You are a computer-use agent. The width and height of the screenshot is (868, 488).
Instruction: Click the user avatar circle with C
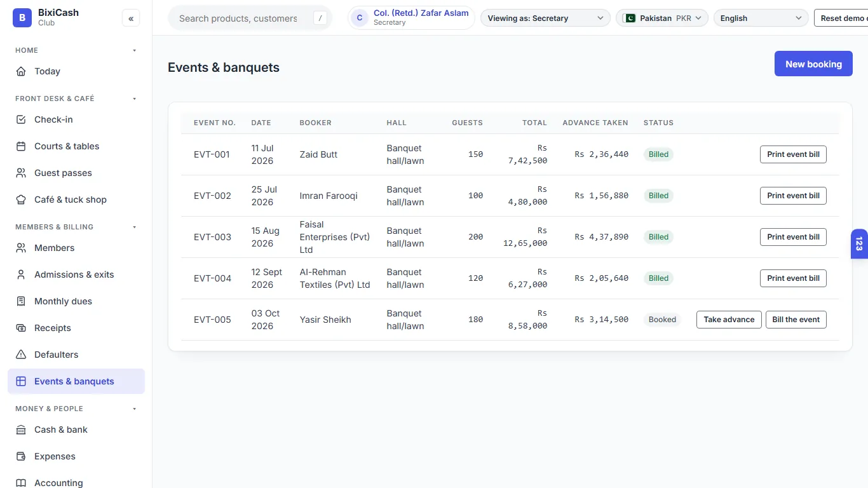360,18
